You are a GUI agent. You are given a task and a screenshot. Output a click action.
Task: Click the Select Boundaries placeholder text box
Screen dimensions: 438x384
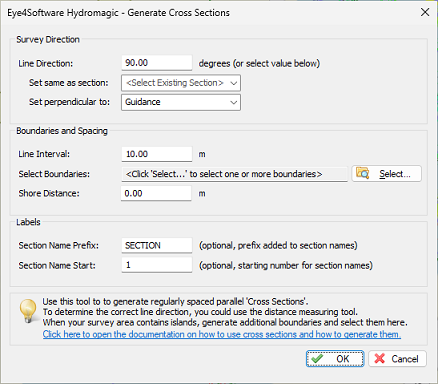click(234, 174)
